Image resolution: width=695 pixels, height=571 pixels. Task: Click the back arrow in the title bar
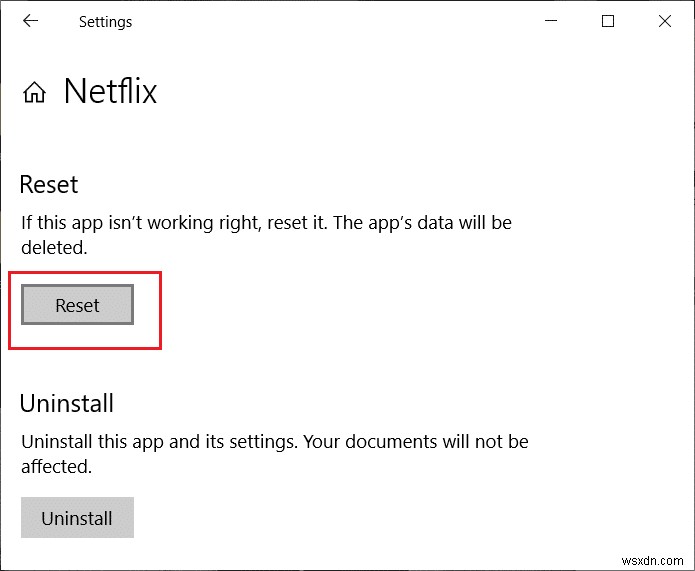[31, 21]
